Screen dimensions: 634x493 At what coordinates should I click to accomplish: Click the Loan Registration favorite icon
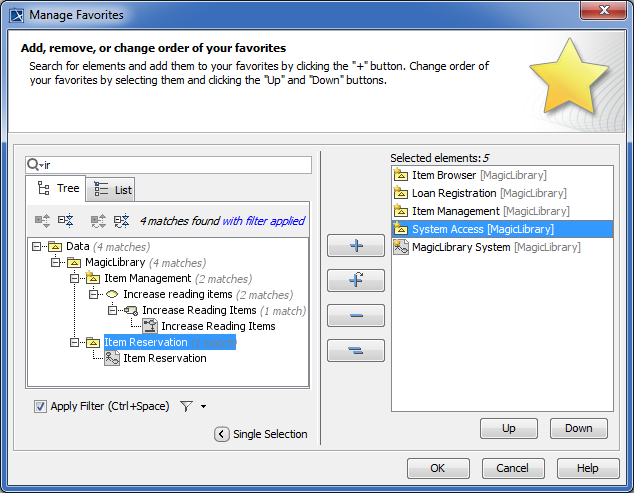tap(401, 193)
